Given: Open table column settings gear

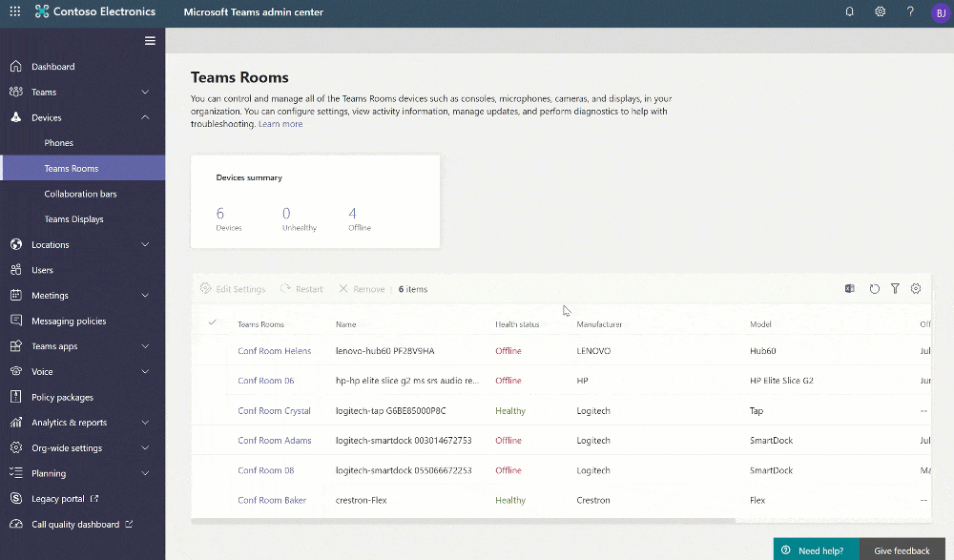Looking at the screenshot, I should point(916,289).
